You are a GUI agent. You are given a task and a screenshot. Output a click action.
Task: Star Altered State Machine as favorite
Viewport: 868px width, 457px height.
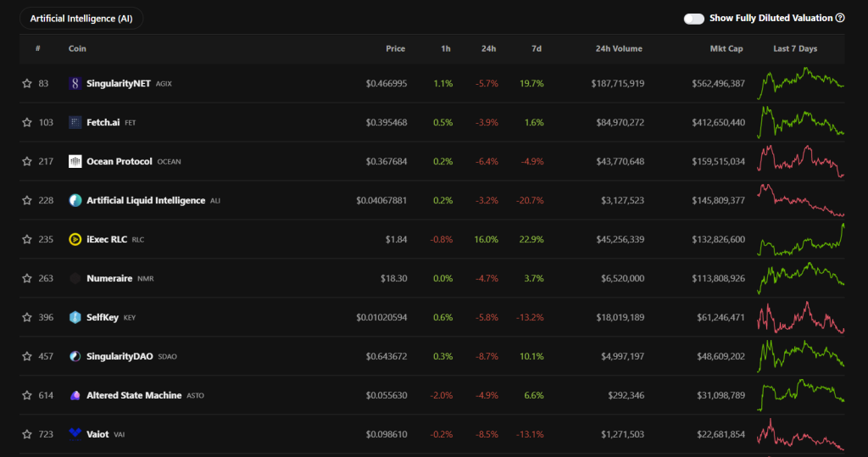click(x=26, y=395)
